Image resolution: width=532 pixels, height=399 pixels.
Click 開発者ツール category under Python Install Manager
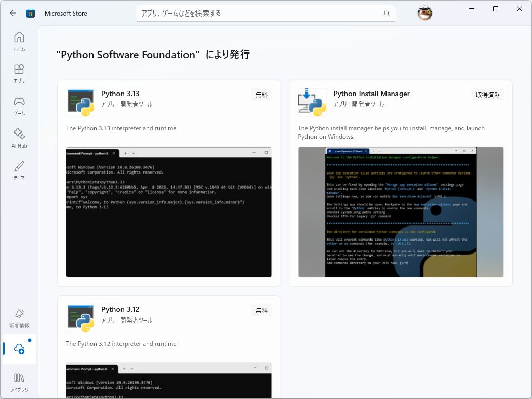pyautogui.click(x=368, y=104)
